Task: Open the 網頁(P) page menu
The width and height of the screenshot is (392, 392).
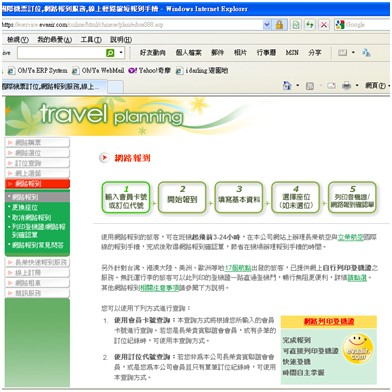Action: 377,86
